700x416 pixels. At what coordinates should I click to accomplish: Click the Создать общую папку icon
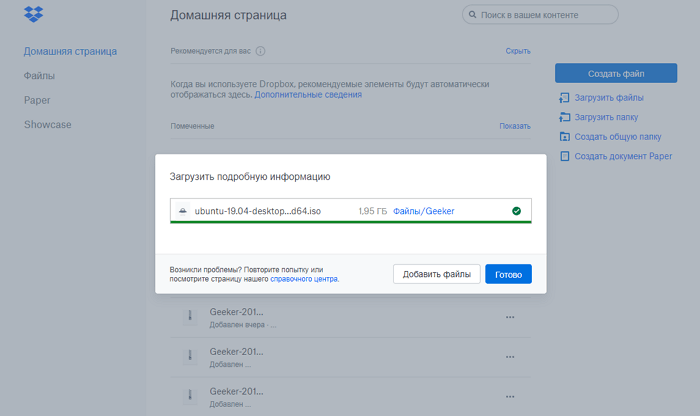[564, 137]
